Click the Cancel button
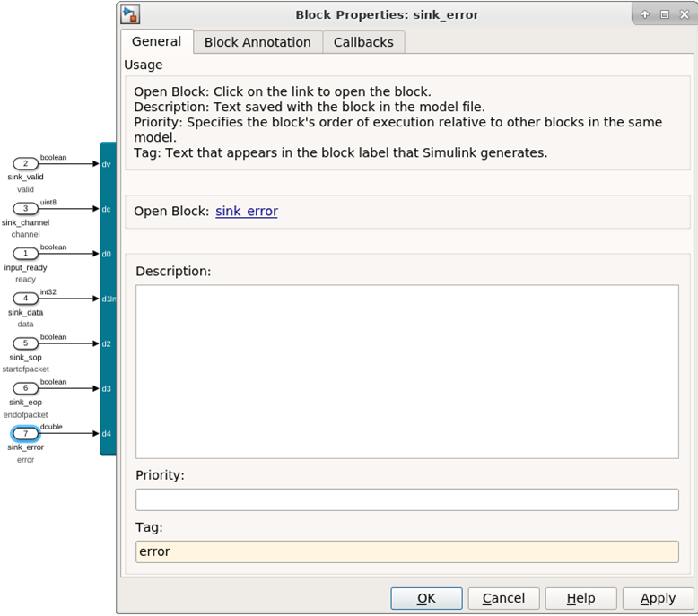698x616 pixels. pos(503,598)
